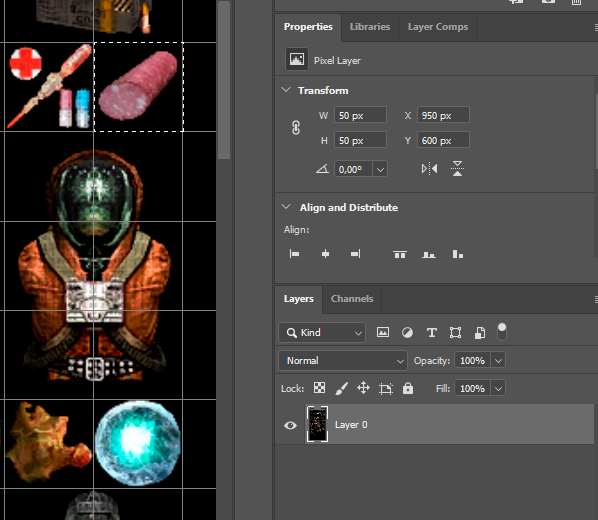Image resolution: width=598 pixels, height=520 pixels.
Task: Align top edges icon
Action: click(400, 254)
